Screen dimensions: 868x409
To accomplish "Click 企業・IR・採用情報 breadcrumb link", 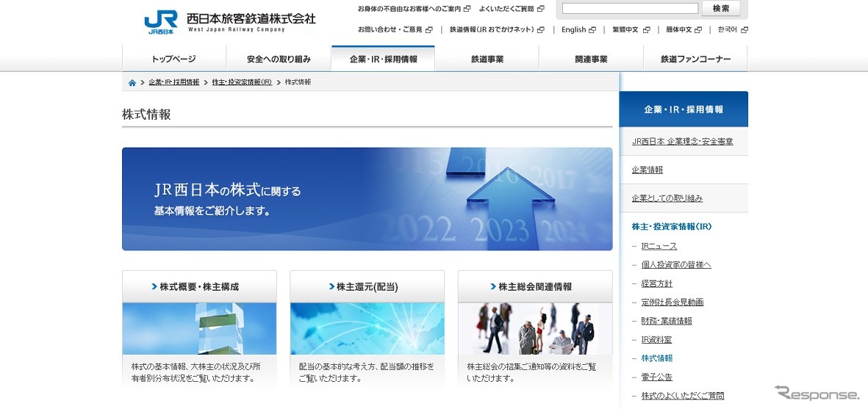I will [x=174, y=82].
